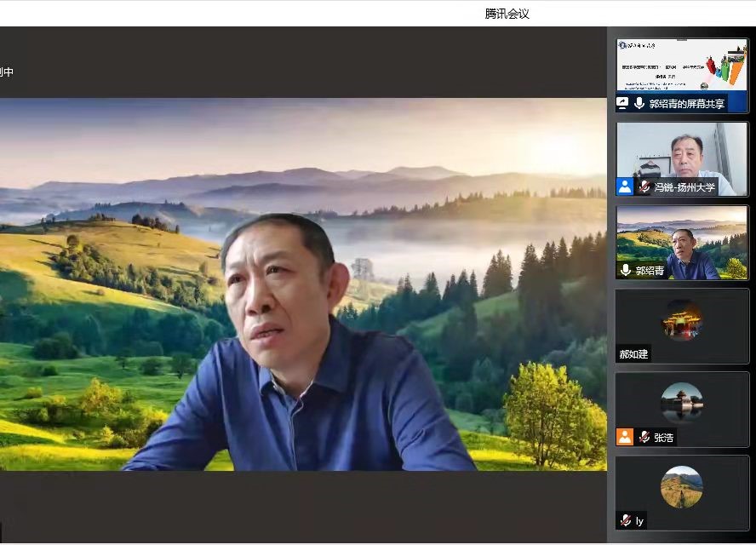Screen dimensions: 756x545
Task: Click the orange person icon next to 张浩
Action: click(625, 437)
